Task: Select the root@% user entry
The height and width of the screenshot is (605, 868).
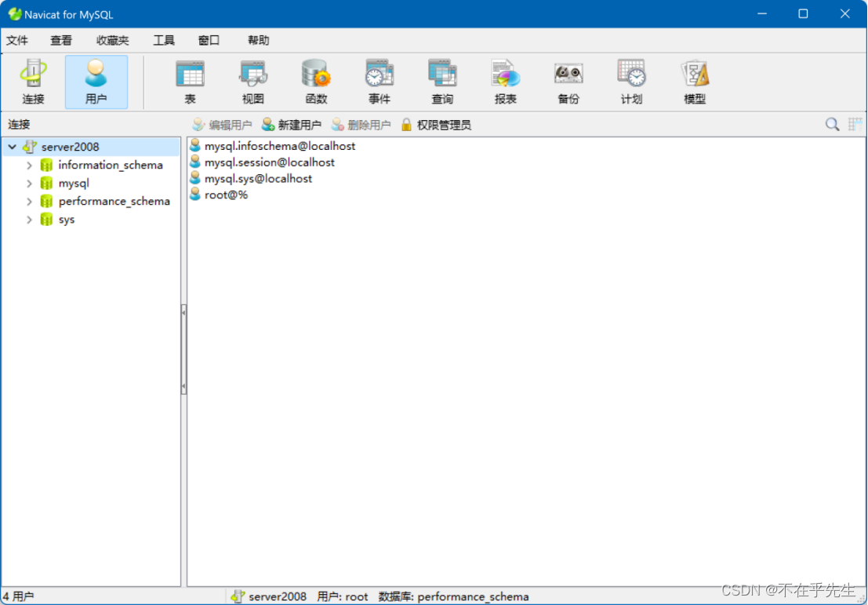Action: coord(225,194)
